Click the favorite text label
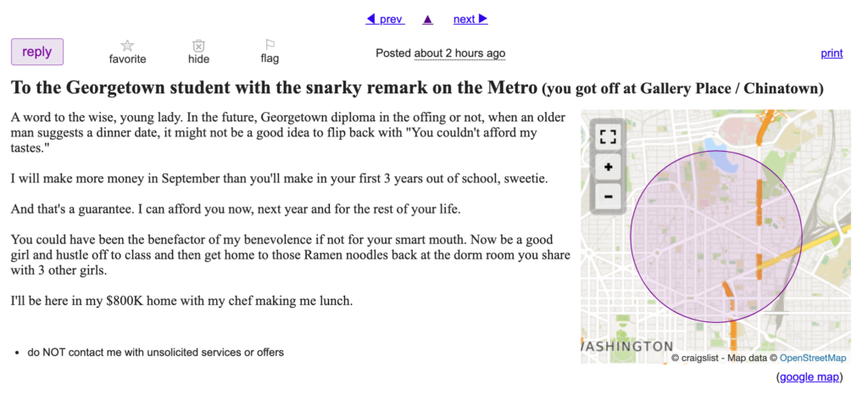The height and width of the screenshot is (401, 868). point(127,58)
